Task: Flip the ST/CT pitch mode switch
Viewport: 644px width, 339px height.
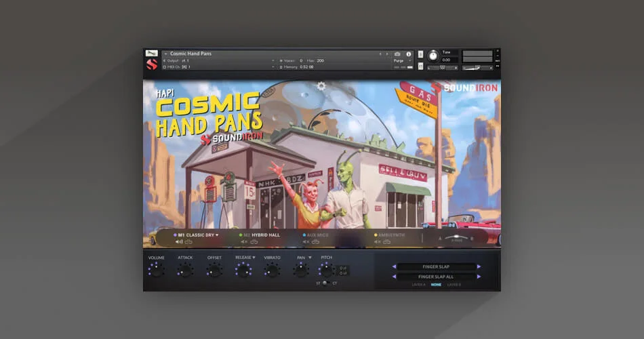Action: click(325, 283)
